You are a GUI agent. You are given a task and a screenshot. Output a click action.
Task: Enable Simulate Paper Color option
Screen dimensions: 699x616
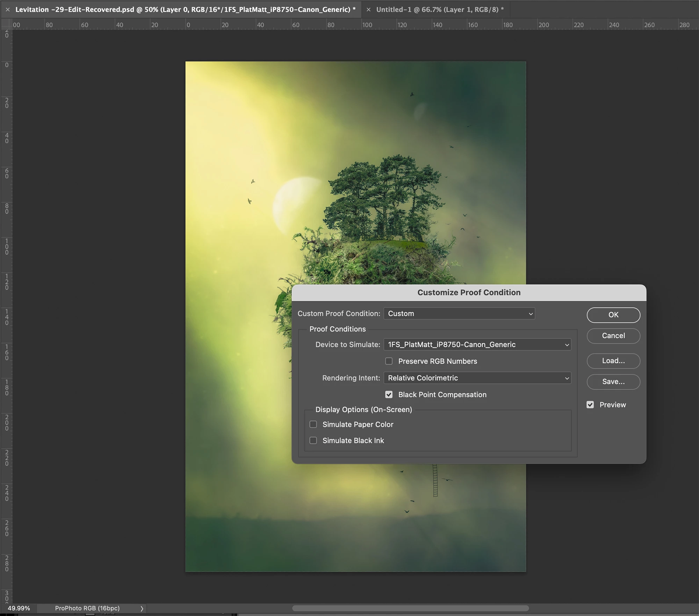[x=314, y=425]
